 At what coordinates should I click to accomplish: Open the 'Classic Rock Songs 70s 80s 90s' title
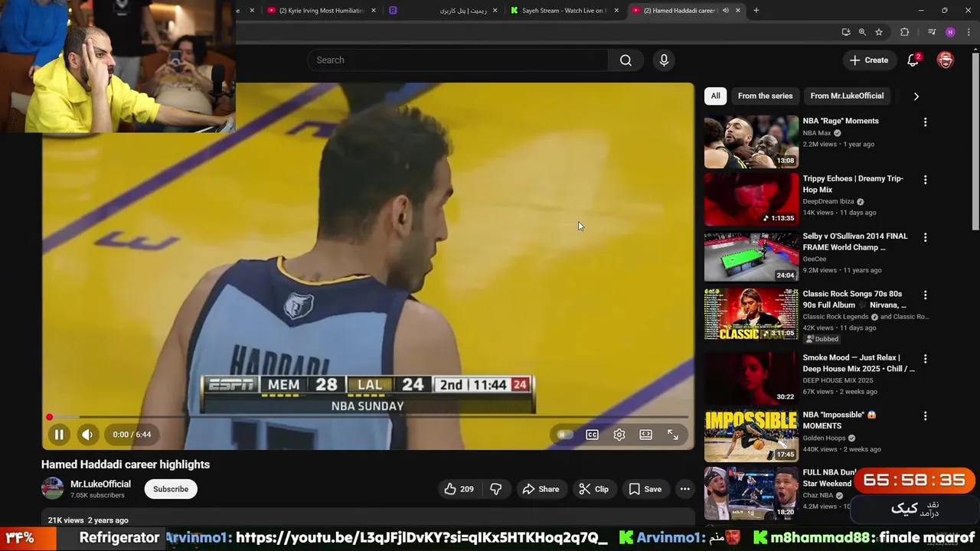click(854, 299)
